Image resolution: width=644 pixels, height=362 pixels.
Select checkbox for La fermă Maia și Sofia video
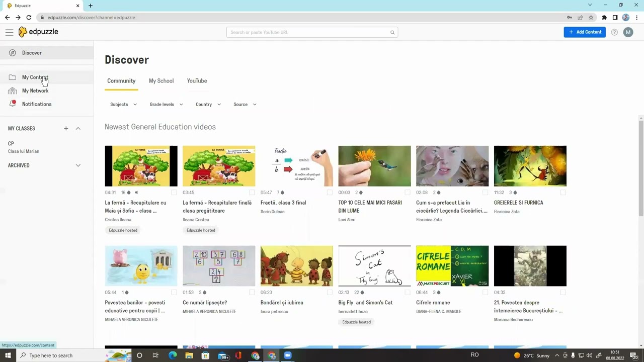click(x=174, y=193)
